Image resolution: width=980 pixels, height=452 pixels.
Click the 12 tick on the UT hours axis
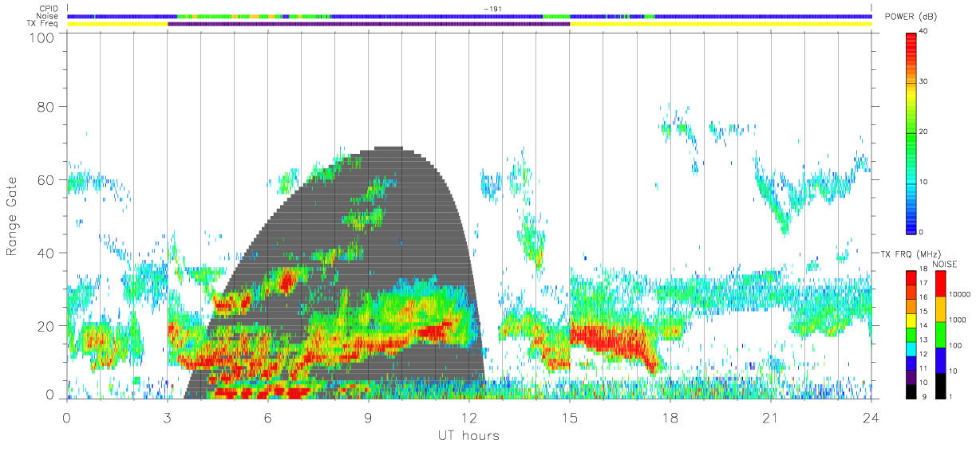pyautogui.click(x=469, y=417)
